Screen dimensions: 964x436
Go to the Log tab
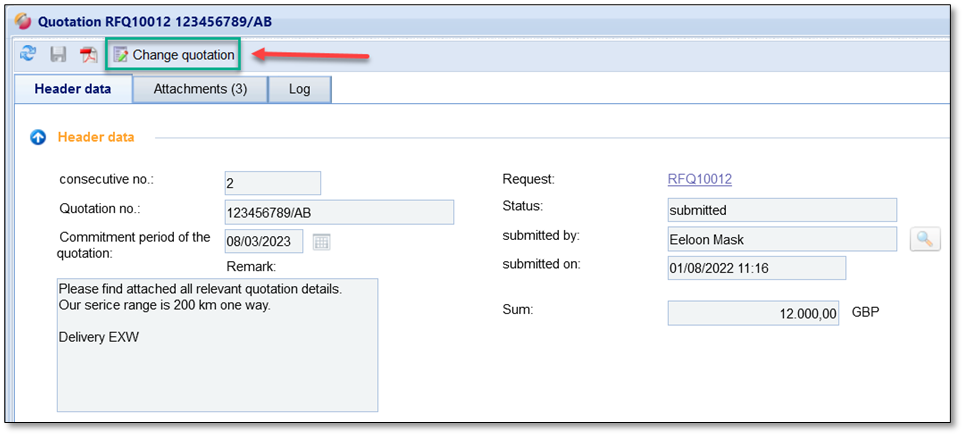click(299, 89)
